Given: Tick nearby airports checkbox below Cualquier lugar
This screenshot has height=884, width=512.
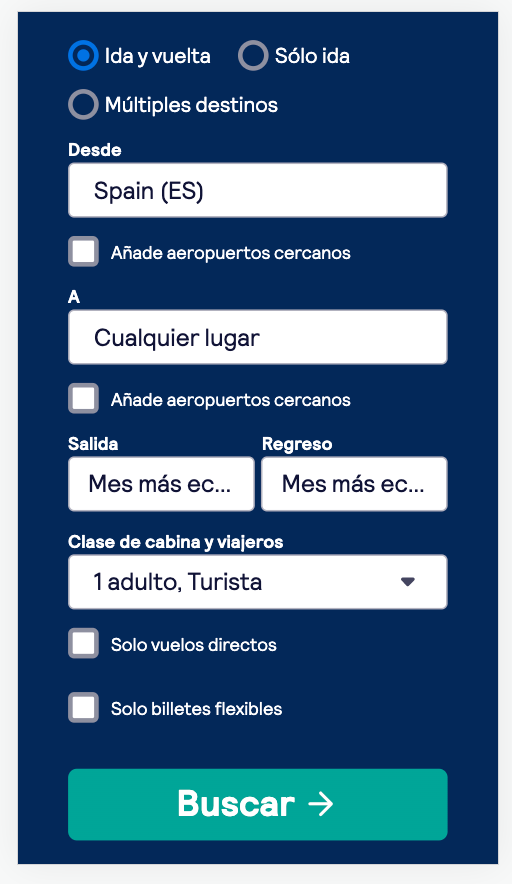Looking at the screenshot, I should tap(83, 399).
